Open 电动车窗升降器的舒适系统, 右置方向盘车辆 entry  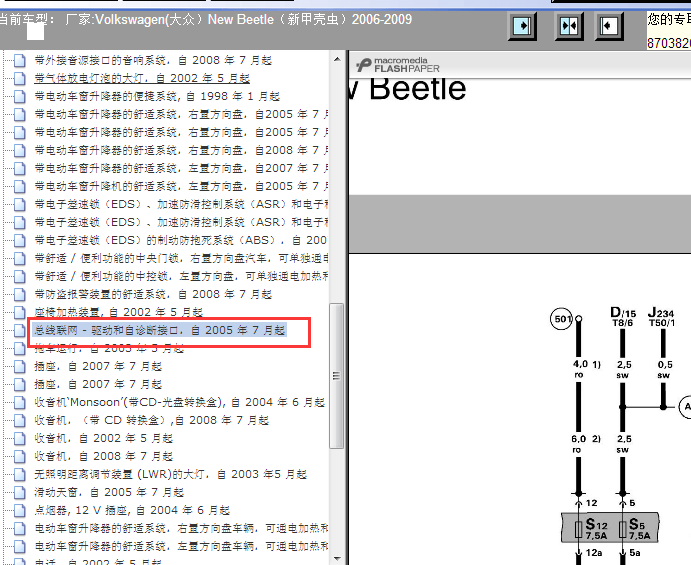181,528
